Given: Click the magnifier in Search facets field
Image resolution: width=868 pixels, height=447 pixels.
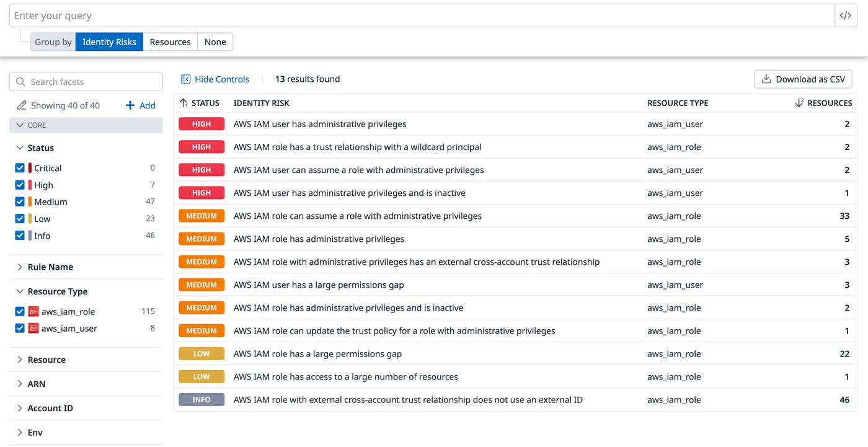Looking at the screenshot, I should click(x=19, y=81).
